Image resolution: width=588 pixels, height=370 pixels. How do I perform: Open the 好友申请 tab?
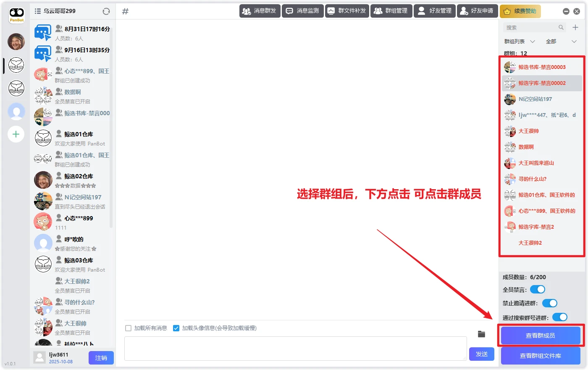(x=477, y=11)
